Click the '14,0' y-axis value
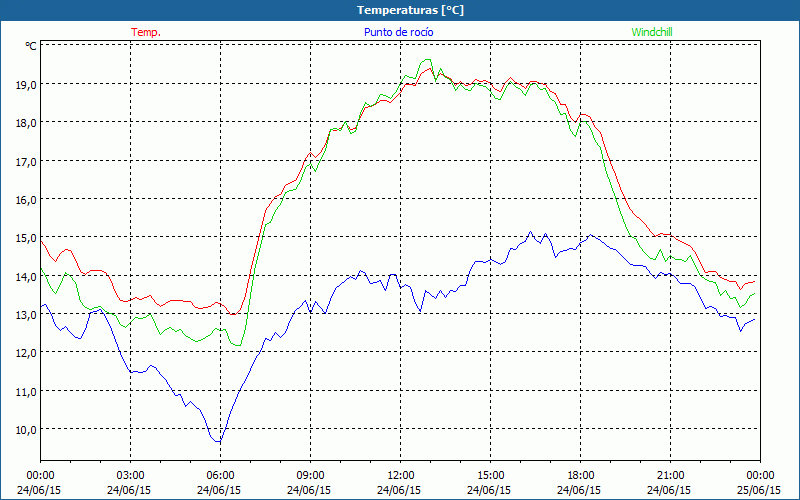Image resolution: width=800 pixels, height=500 pixels. [x=26, y=277]
